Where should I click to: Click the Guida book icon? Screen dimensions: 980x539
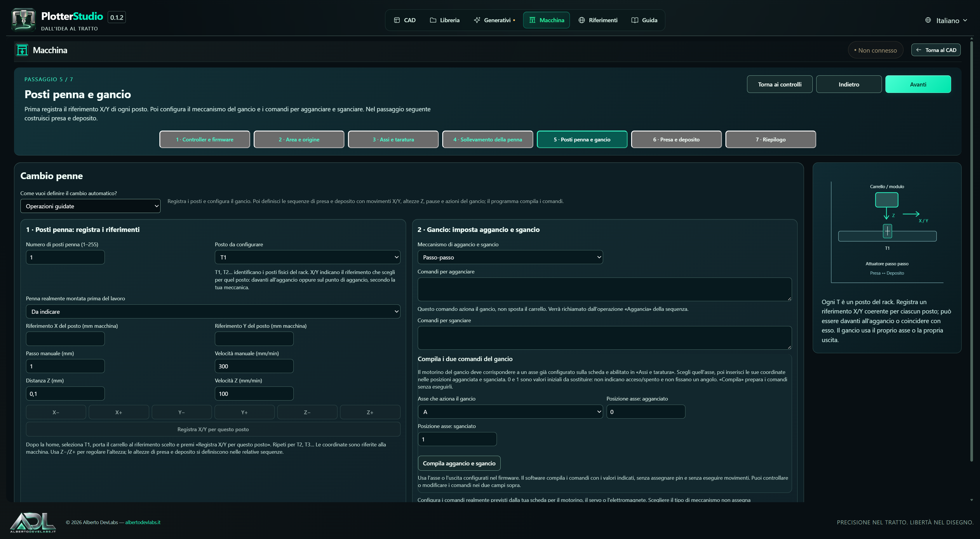(635, 20)
